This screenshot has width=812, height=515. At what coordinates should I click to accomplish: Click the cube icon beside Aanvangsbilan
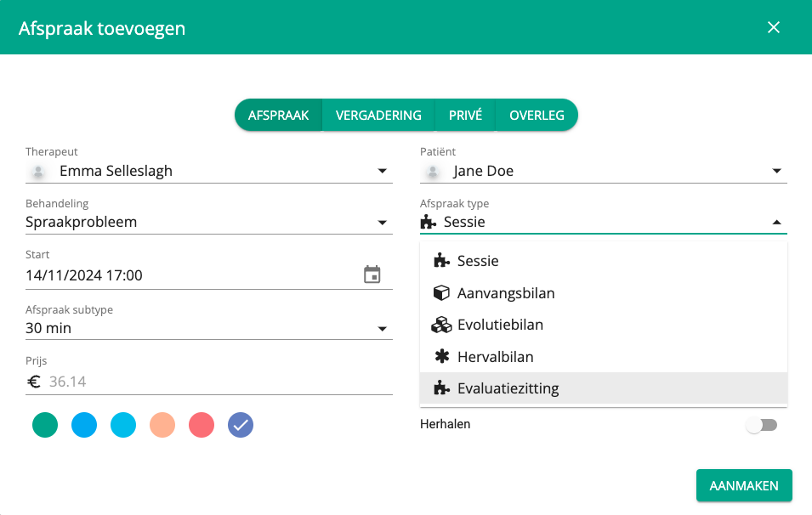(x=440, y=293)
